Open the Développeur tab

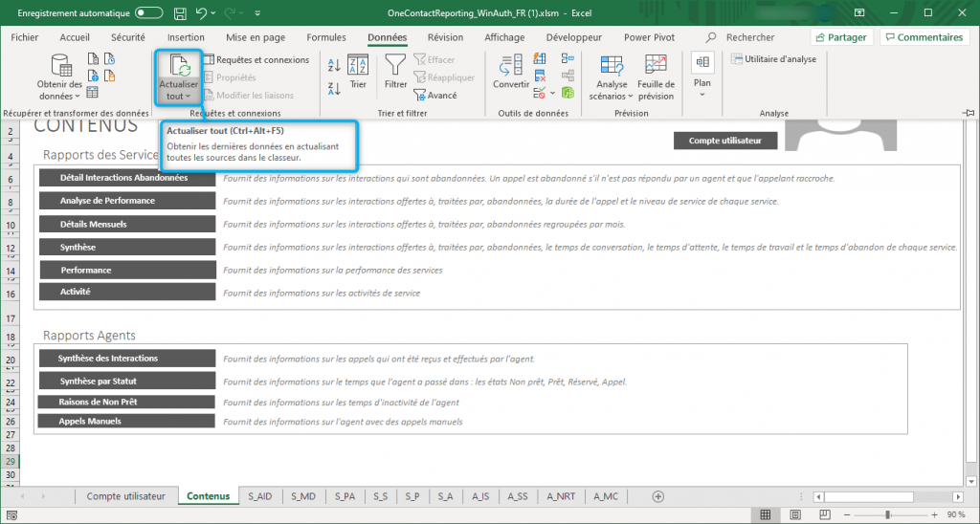(x=574, y=37)
